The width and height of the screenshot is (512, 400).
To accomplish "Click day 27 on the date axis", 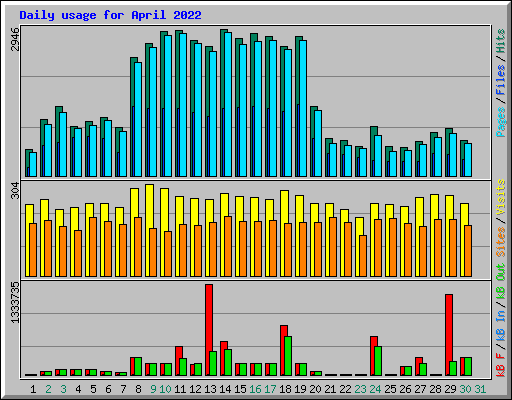I will click(x=420, y=389).
